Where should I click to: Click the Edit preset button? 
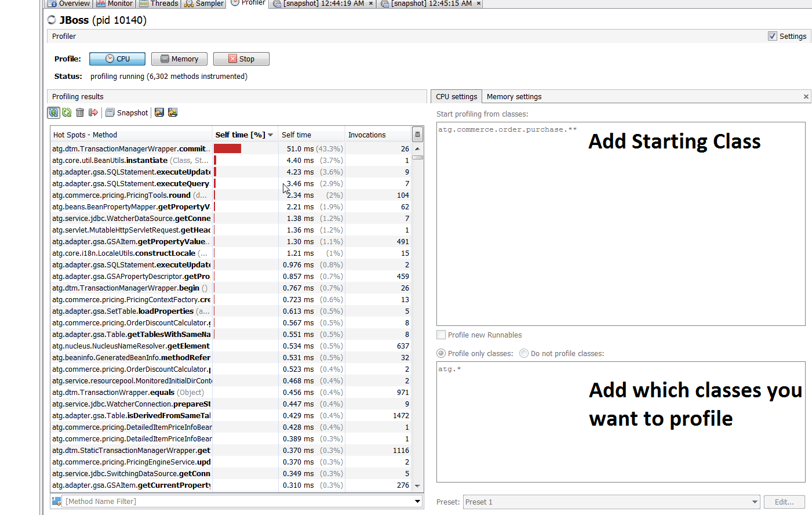click(784, 502)
